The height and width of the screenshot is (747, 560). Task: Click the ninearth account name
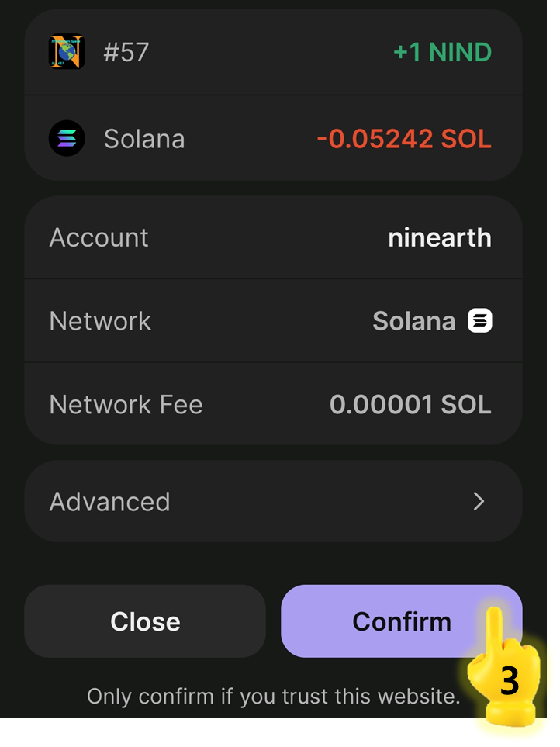tap(439, 237)
